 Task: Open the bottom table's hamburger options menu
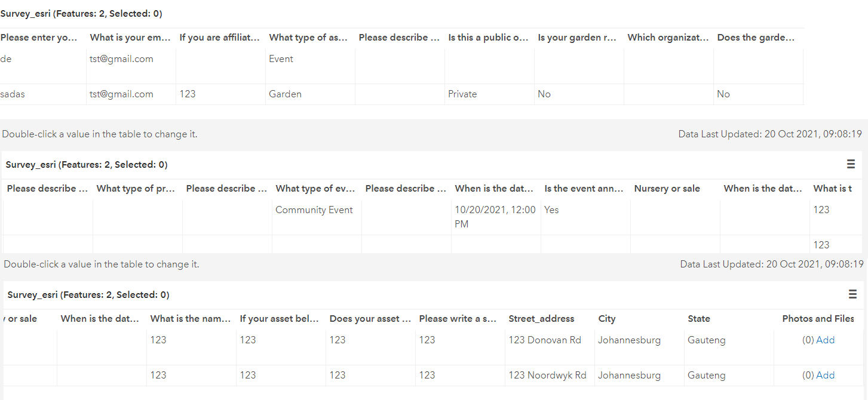point(852,294)
